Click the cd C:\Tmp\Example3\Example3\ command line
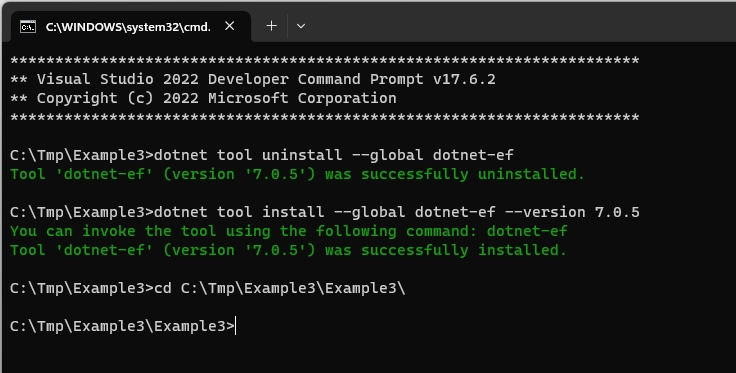The width and height of the screenshot is (736, 373). coord(207,288)
